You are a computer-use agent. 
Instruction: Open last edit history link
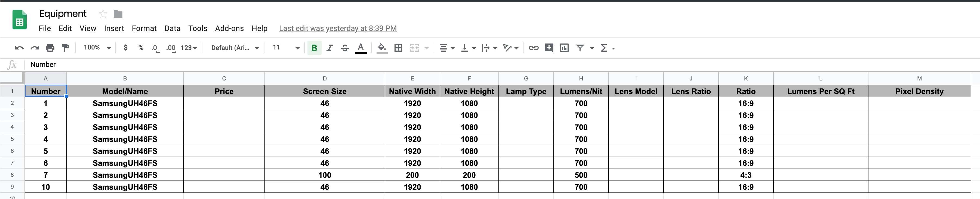point(338,29)
